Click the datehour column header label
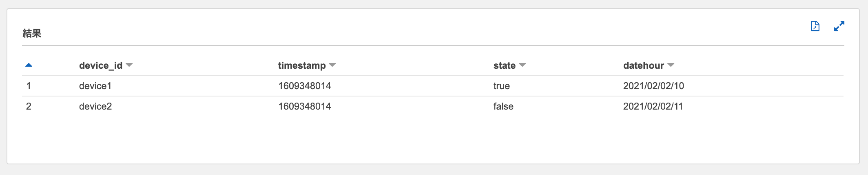 click(x=644, y=65)
